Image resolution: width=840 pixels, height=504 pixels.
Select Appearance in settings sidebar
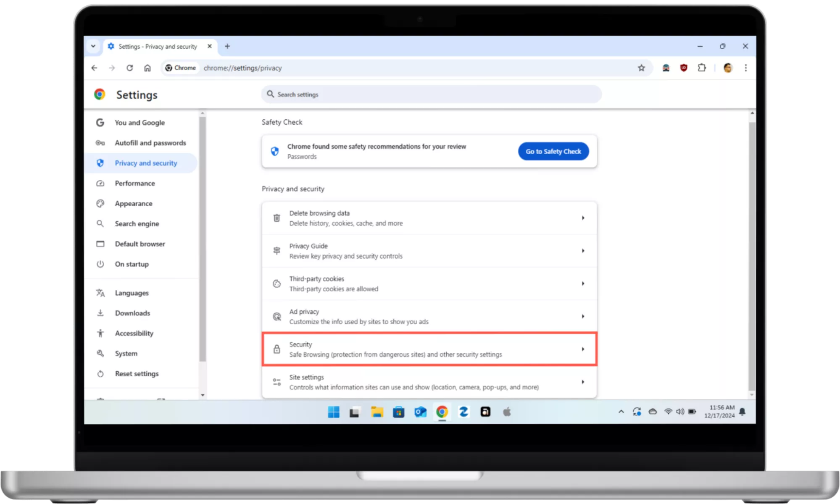point(134,204)
